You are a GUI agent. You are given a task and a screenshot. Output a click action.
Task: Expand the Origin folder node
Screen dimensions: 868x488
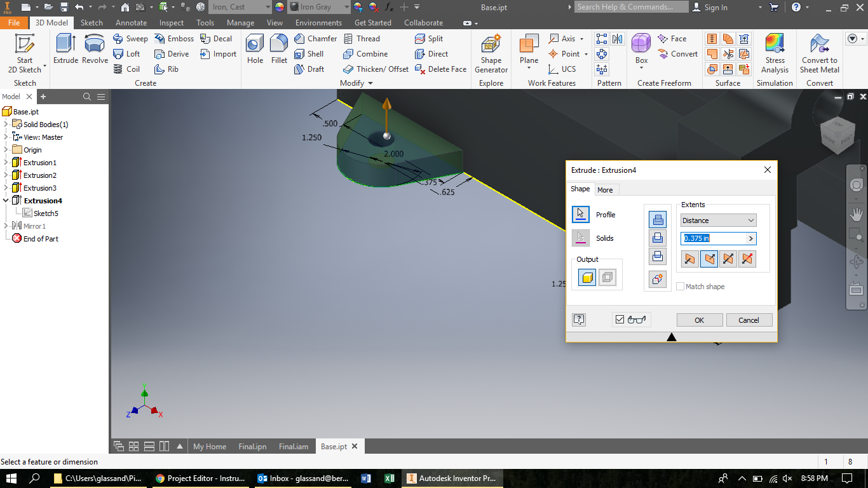click(x=6, y=150)
